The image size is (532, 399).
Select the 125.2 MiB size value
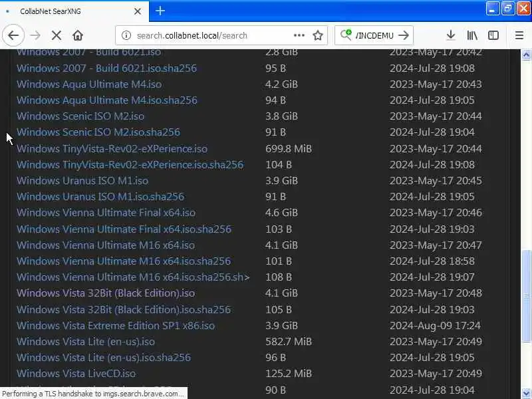(x=289, y=373)
